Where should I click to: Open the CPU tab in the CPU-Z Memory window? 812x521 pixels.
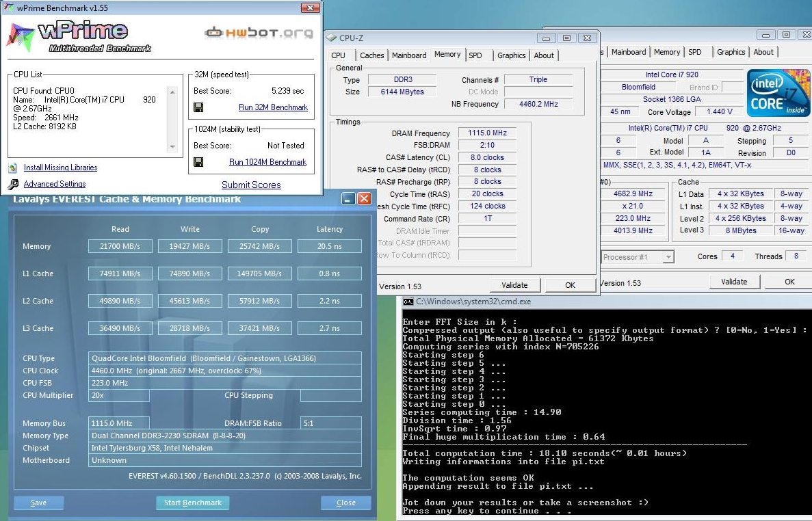point(338,55)
